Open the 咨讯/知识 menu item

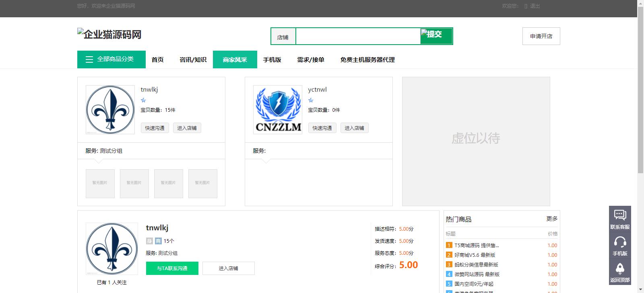193,60
